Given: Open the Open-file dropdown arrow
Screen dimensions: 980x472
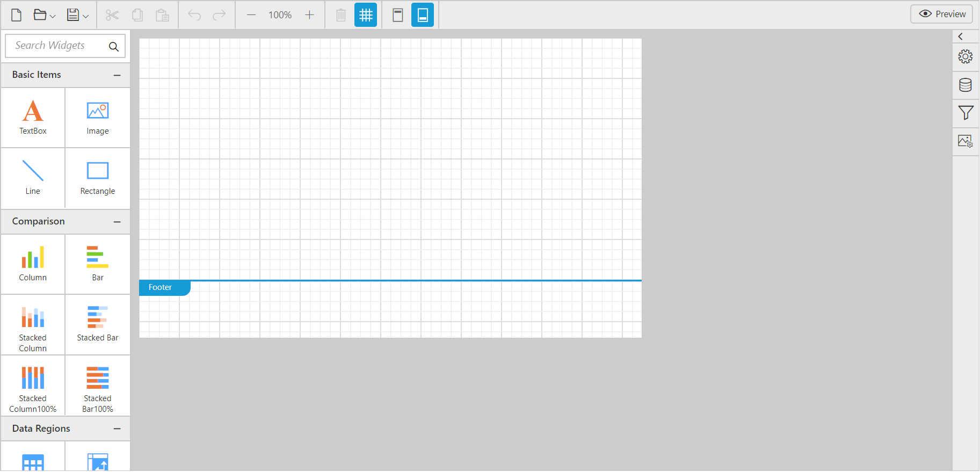Looking at the screenshot, I should click(x=53, y=16).
